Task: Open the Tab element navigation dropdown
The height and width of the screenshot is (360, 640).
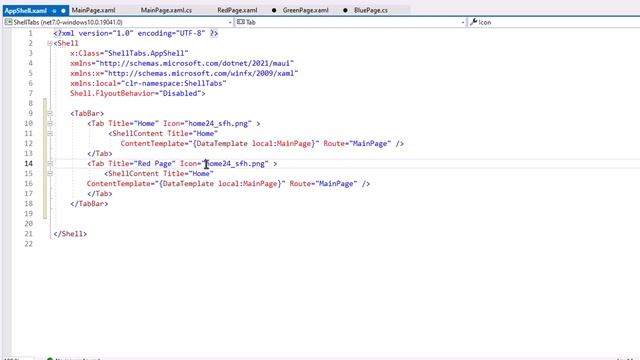Action: (351, 22)
